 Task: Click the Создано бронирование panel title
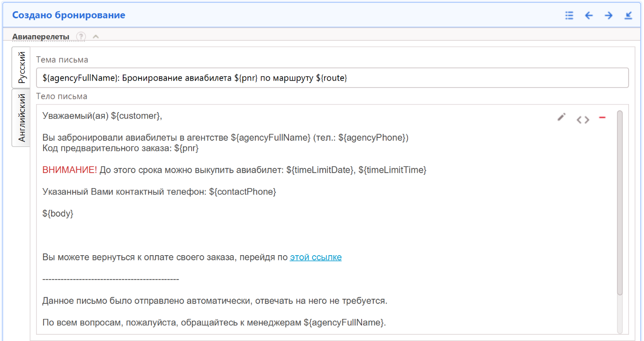point(68,15)
